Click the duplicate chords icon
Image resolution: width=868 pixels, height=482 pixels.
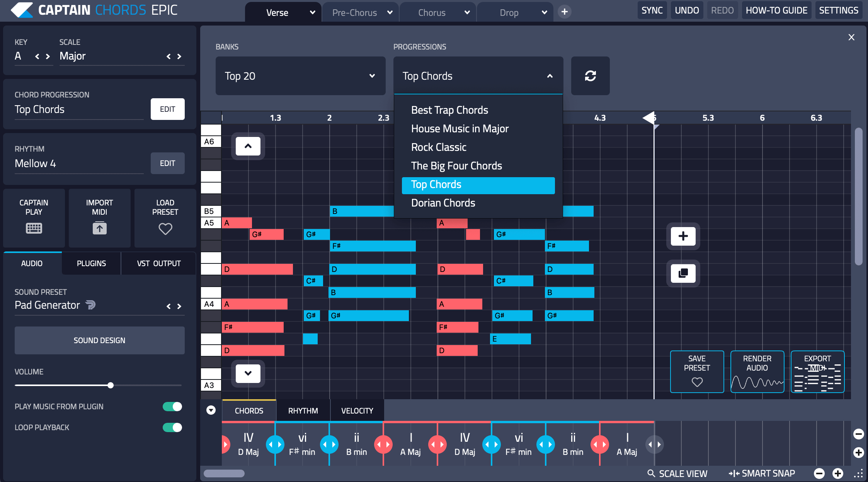683,273
